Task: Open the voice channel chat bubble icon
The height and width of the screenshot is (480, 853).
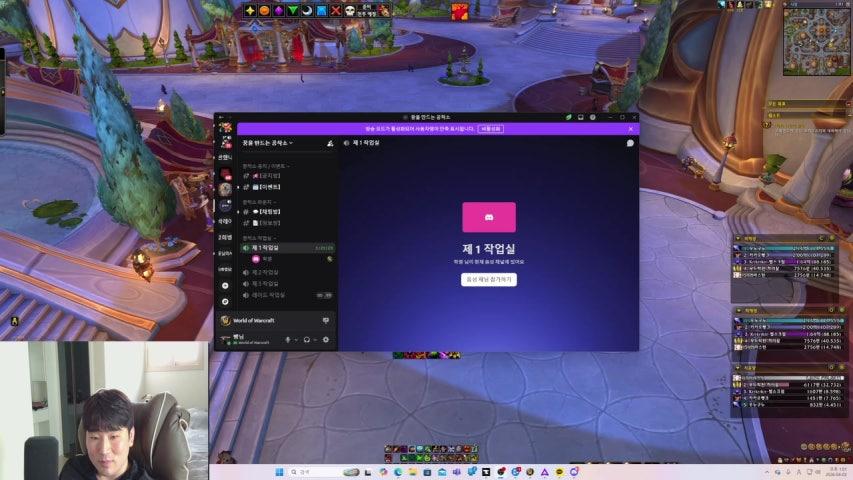Action: coord(630,143)
